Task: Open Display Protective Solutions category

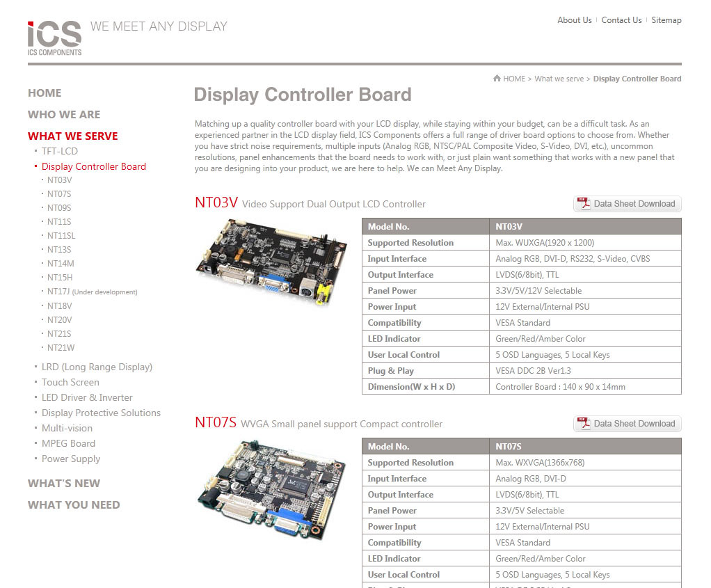Action: [x=101, y=413]
